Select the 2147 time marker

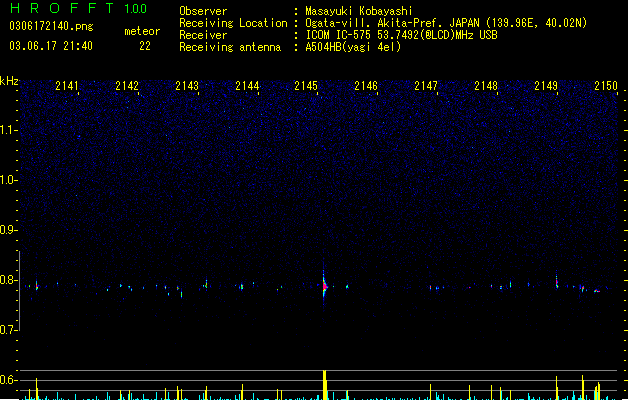pos(426,86)
